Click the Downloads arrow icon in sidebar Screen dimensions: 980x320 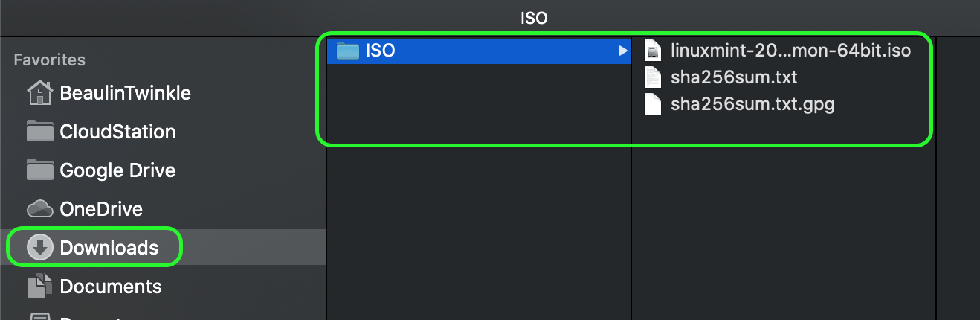coord(40,248)
